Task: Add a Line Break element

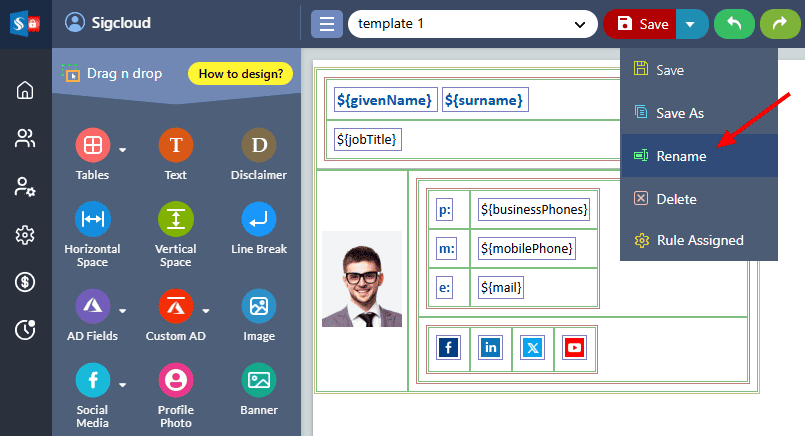Action: 259,219
